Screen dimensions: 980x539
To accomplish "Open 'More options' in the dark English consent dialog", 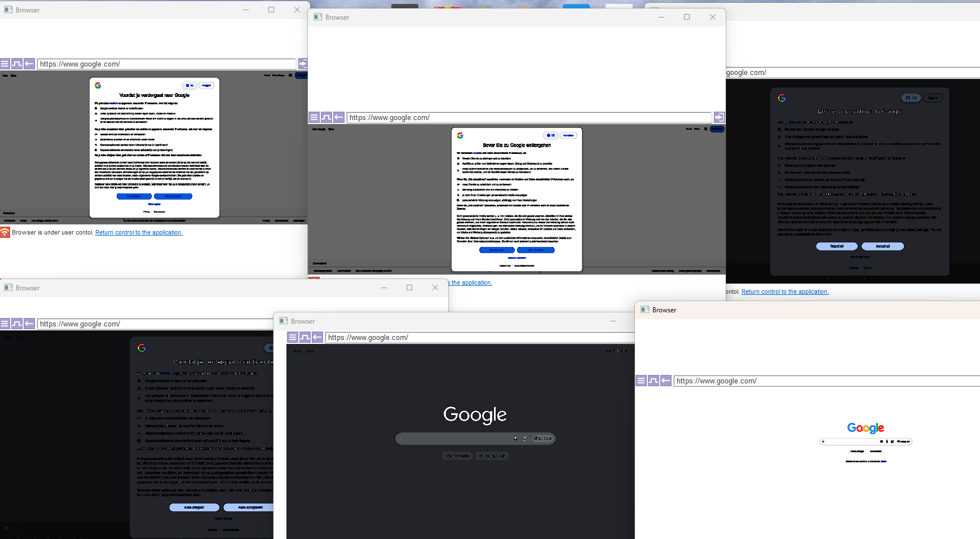I will (x=860, y=257).
